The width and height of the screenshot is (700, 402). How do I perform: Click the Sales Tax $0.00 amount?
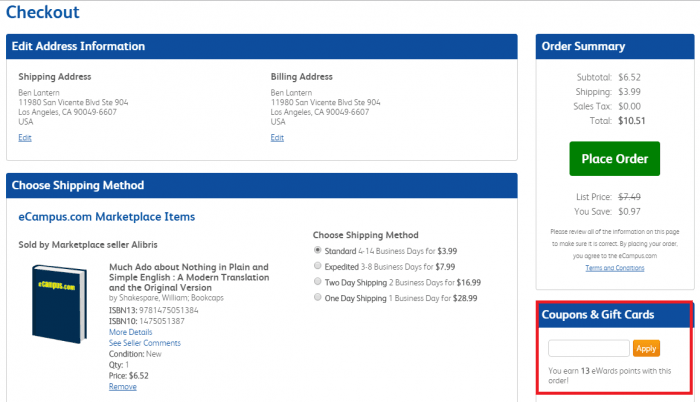(629, 106)
